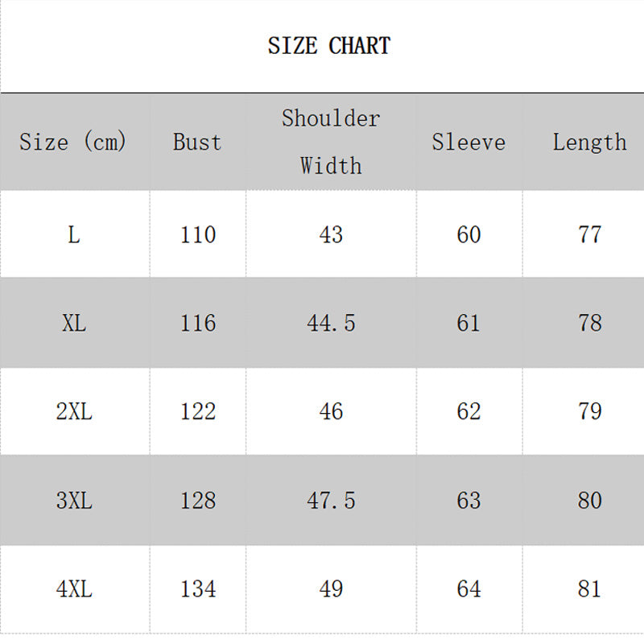Select the bust value 122 cell
The width and height of the screenshot is (644, 644).
click(198, 412)
